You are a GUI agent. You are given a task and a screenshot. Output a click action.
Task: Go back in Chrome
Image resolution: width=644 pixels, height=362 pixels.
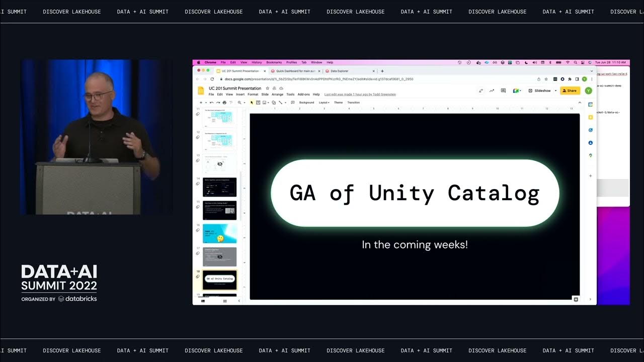point(198,79)
